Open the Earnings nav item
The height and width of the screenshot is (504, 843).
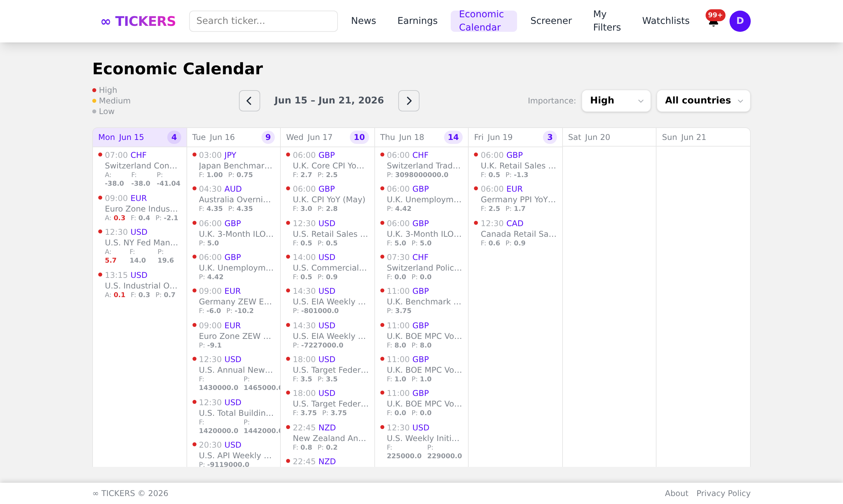418,21
